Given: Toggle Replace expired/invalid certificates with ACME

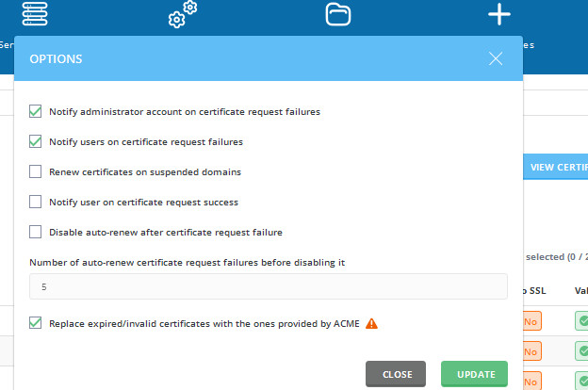Looking at the screenshot, I should (35, 323).
